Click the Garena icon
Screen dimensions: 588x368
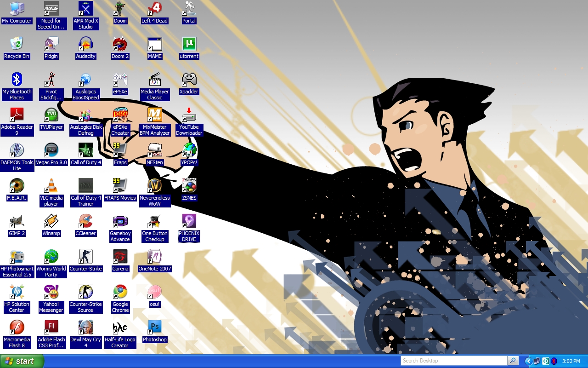tap(120, 256)
